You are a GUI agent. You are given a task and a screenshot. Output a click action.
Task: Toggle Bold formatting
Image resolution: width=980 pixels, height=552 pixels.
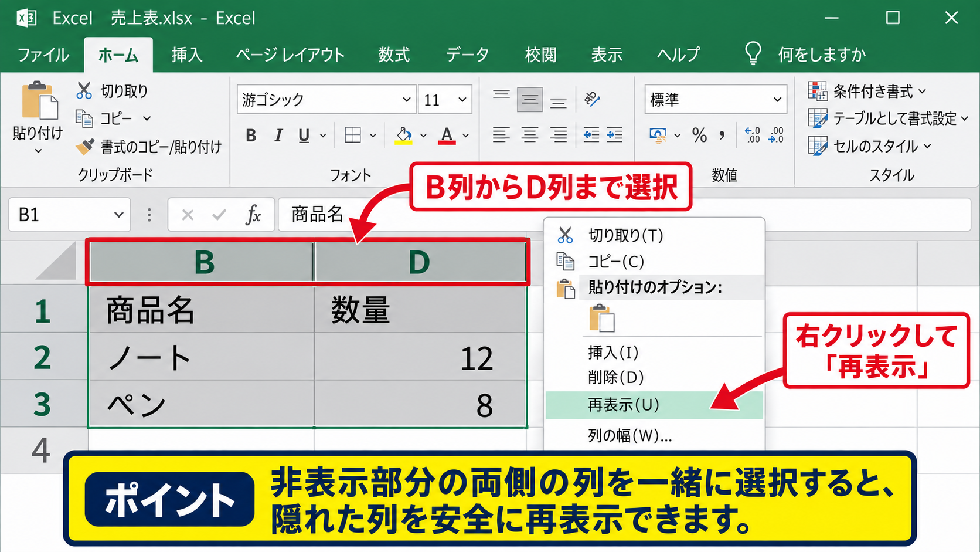coord(251,136)
